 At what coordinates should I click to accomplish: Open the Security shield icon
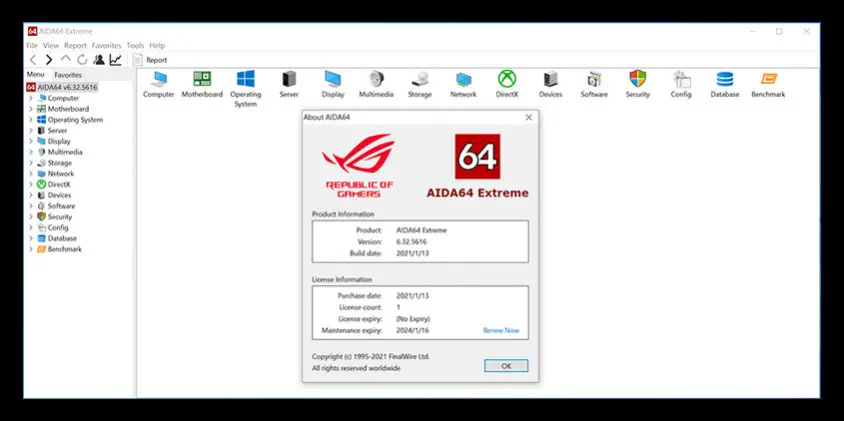coord(637,80)
